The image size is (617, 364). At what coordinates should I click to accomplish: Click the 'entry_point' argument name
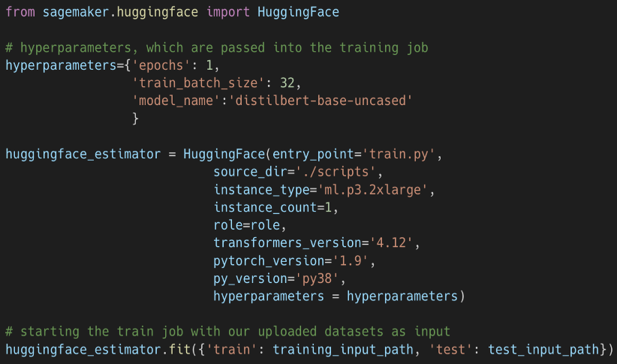tap(313, 154)
